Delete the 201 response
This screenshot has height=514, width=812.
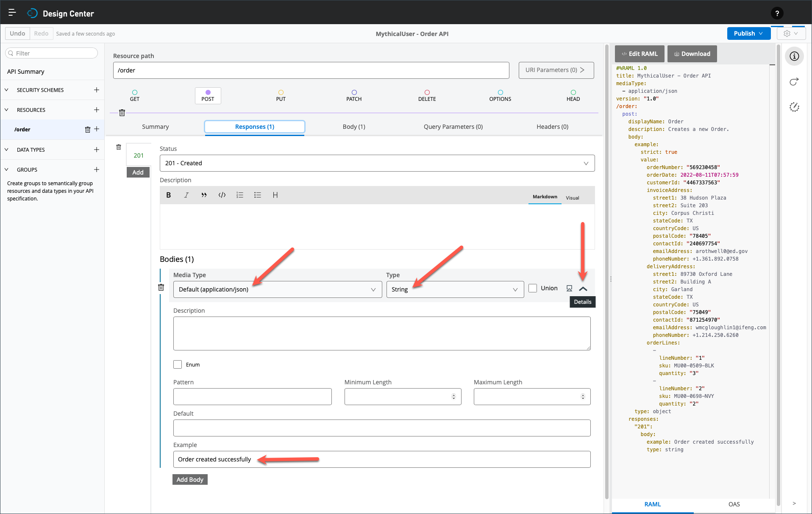coord(119,147)
